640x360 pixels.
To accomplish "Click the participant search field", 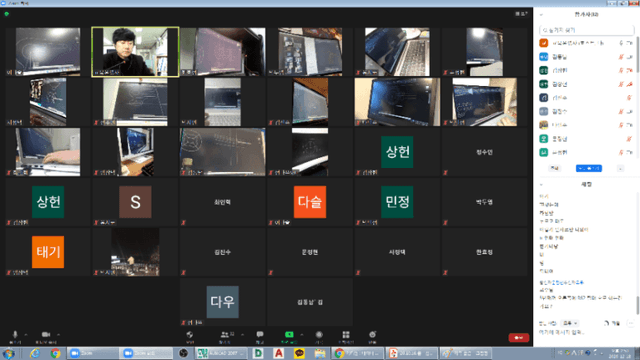I will (x=587, y=30).
